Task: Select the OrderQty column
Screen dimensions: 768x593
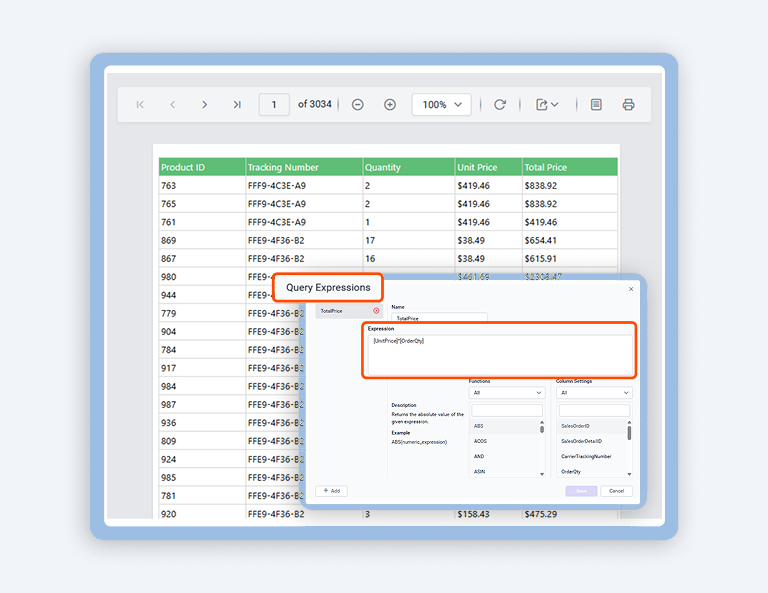Action: (x=592, y=472)
